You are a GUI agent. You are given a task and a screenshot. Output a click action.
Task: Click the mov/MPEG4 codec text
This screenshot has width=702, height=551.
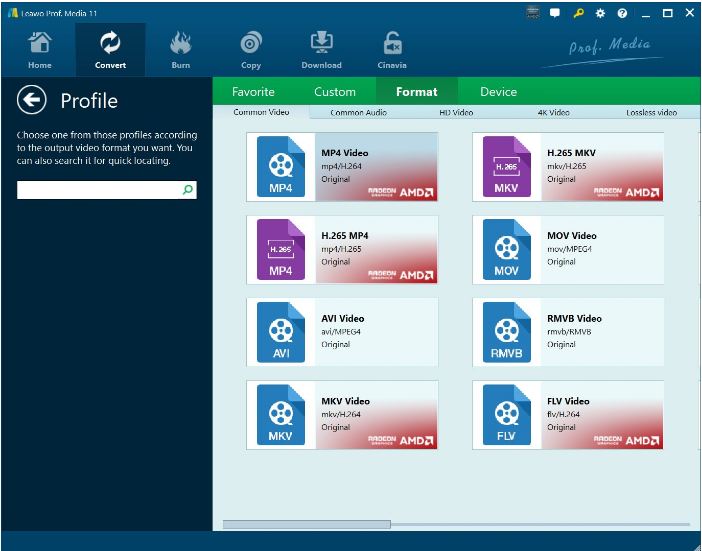tap(569, 249)
